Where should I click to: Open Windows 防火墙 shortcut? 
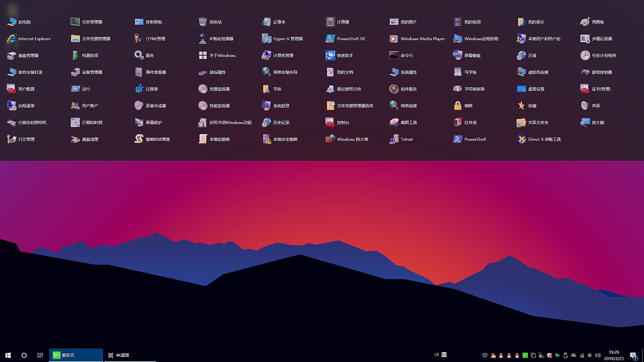[330, 139]
